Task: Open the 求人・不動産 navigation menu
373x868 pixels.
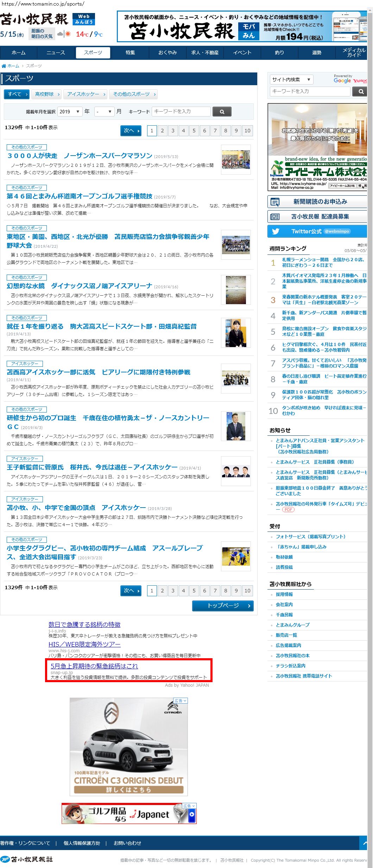Action: coord(205,53)
